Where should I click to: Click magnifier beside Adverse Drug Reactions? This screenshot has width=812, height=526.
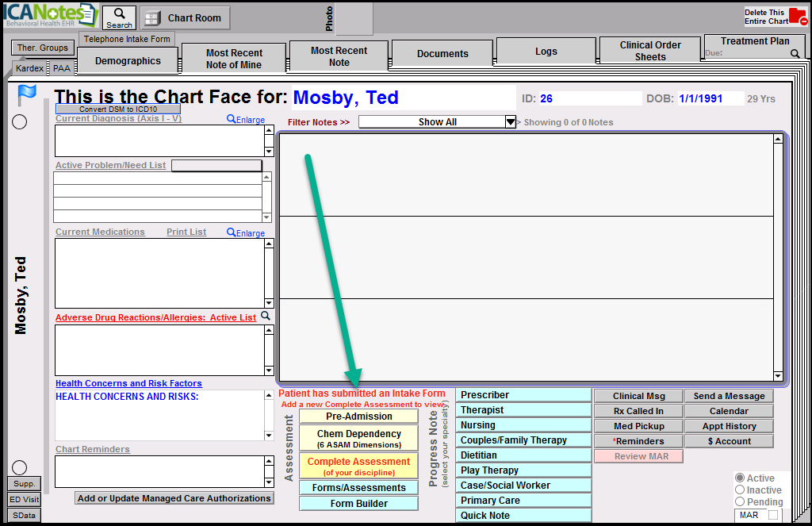pyautogui.click(x=266, y=317)
